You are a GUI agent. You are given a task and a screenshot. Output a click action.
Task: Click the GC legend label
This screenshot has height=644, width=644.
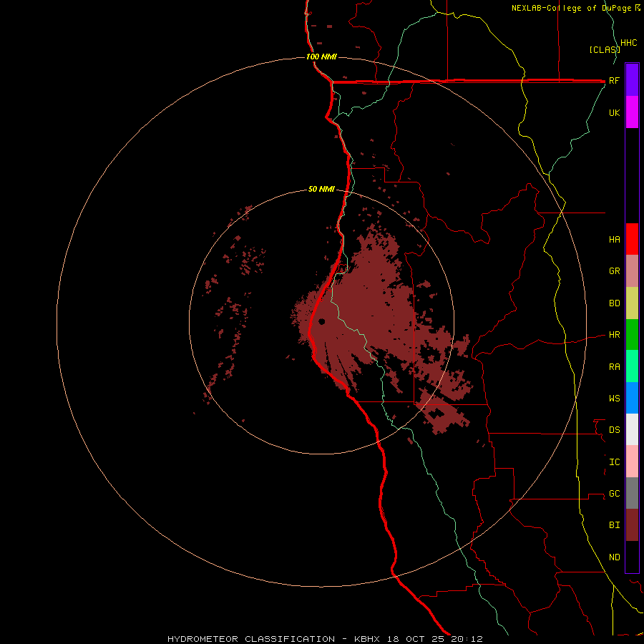(615, 494)
